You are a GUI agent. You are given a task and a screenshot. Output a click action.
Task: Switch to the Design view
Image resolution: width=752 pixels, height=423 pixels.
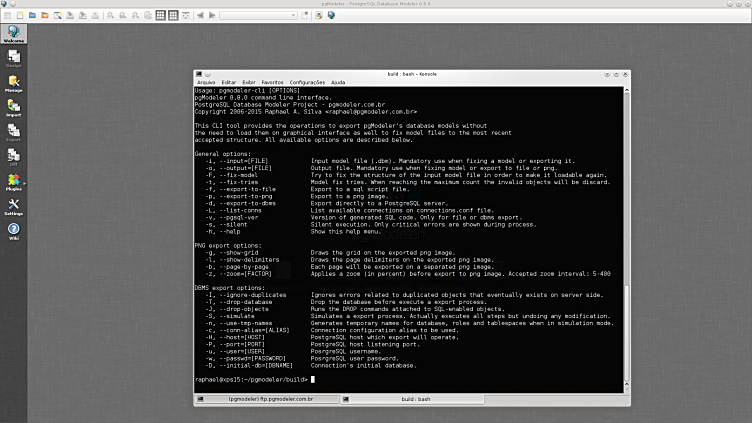click(x=13, y=58)
